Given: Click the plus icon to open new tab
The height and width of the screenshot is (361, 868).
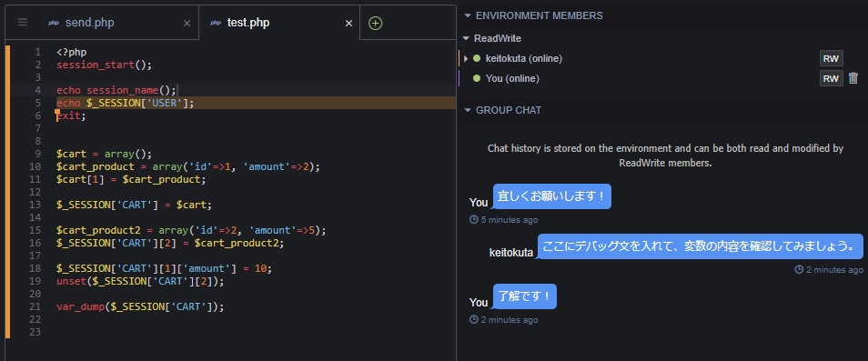Looking at the screenshot, I should click(376, 24).
